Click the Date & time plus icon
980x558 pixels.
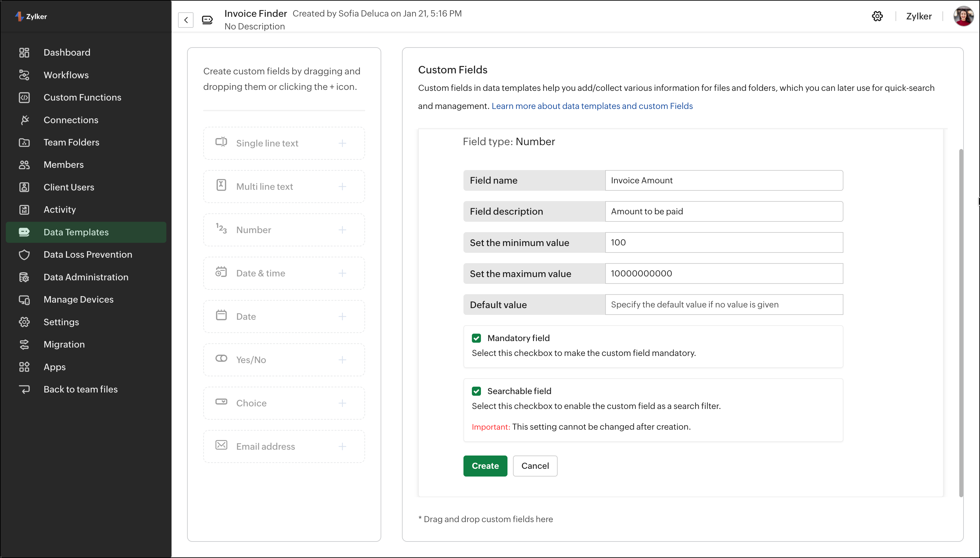[x=342, y=273]
